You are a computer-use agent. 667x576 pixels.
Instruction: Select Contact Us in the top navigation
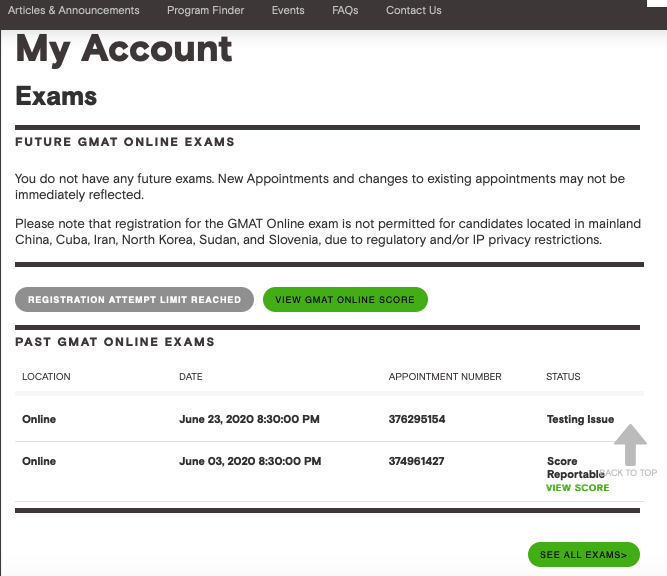coord(413,11)
